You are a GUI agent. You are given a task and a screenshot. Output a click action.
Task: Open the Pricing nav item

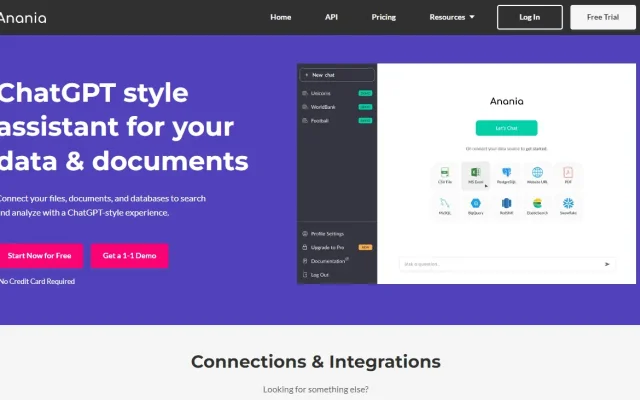pos(383,17)
